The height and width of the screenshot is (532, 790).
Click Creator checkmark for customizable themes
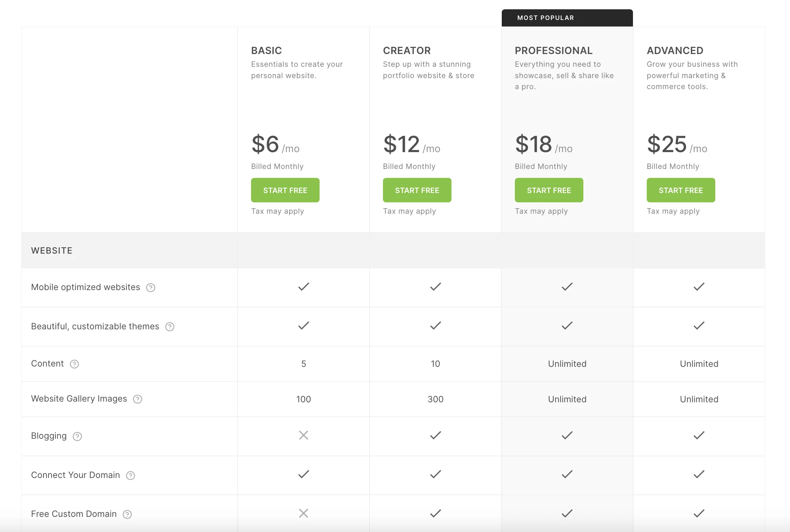tap(436, 326)
